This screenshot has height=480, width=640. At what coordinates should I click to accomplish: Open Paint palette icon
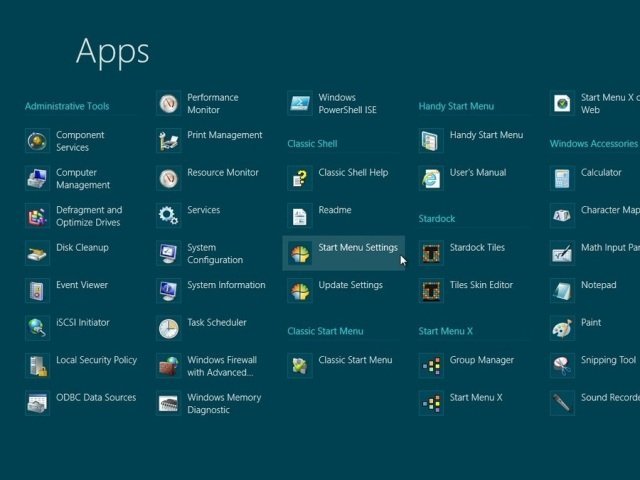pyautogui.click(x=562, y=328)
